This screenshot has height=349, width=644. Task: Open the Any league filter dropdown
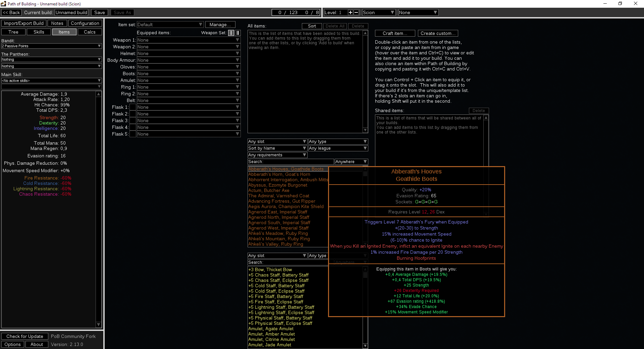pyautogui.click(x=338, y=148)
